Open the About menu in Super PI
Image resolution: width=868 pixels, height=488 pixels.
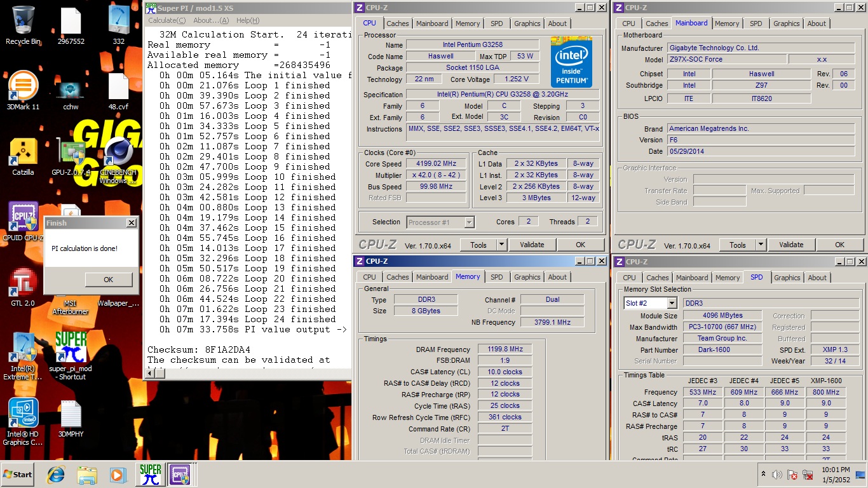tap(211, 20)
